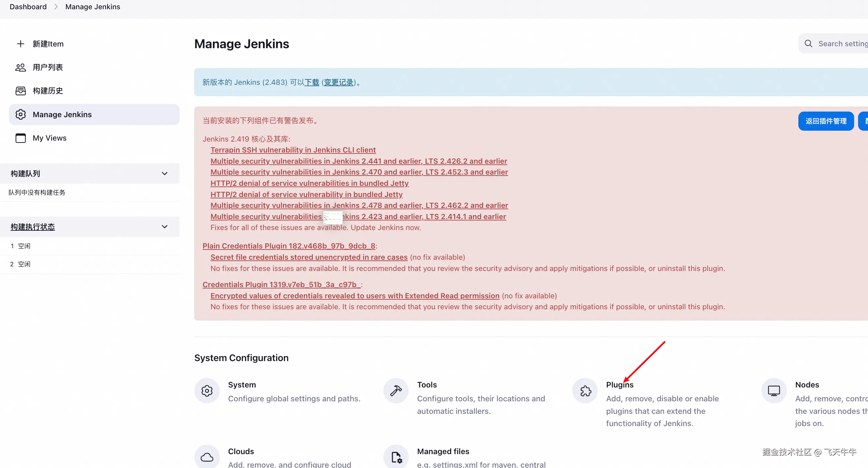Open 构建历史 build history sidebar item
The image size is (868, 468).
(48, 91)
